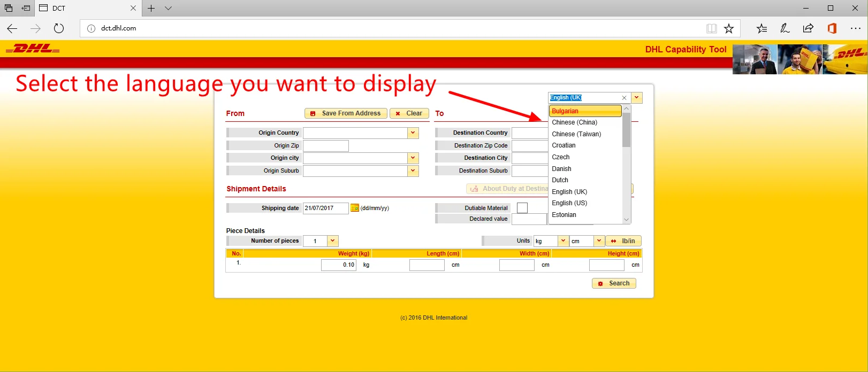This screenshot has height=372, width=868.
Task: Click Save From Address button
Action: [x=346, y=113]
